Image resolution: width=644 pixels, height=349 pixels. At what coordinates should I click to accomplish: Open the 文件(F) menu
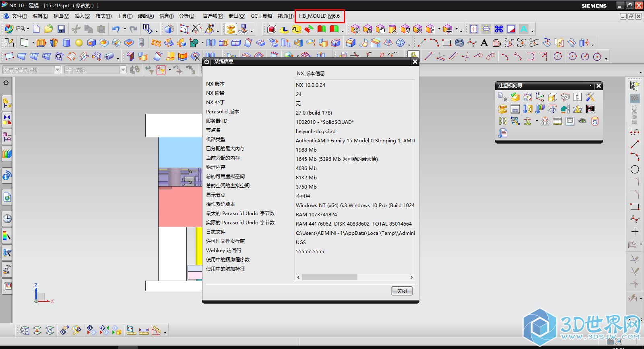(19, 16)
